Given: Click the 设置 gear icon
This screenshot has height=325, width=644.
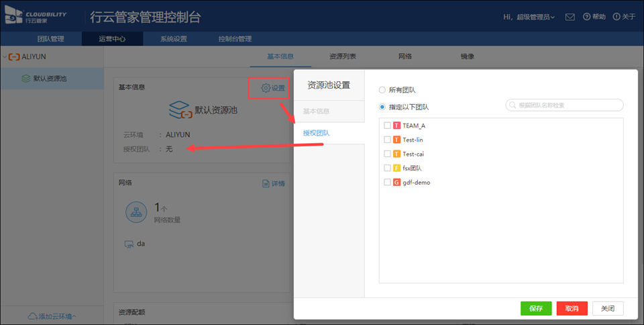Looking at the screenshot, I should click(266, 88).
